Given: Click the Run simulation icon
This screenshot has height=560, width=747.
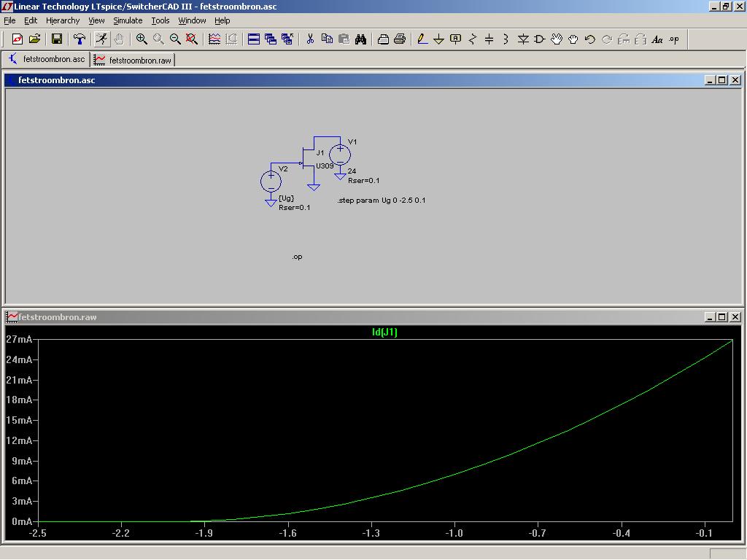Looking at the screenshot, I should point(101,39).
